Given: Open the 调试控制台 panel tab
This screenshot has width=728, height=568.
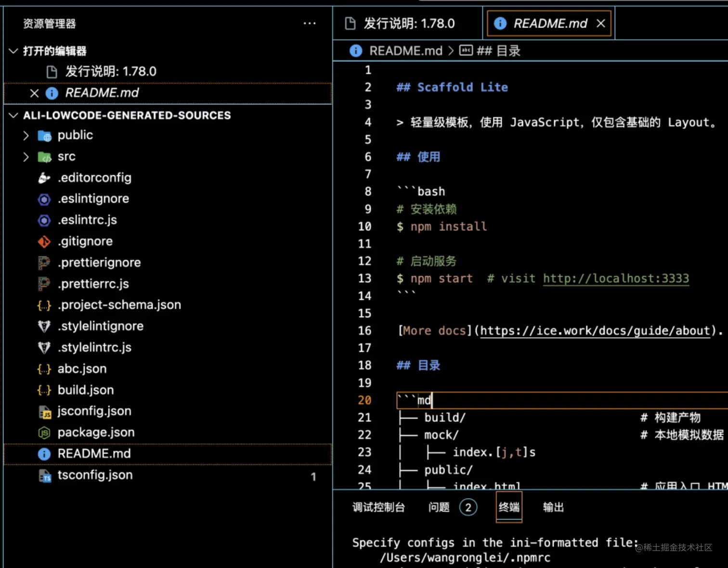Looking at the screenshot, I should coord(378,507).
